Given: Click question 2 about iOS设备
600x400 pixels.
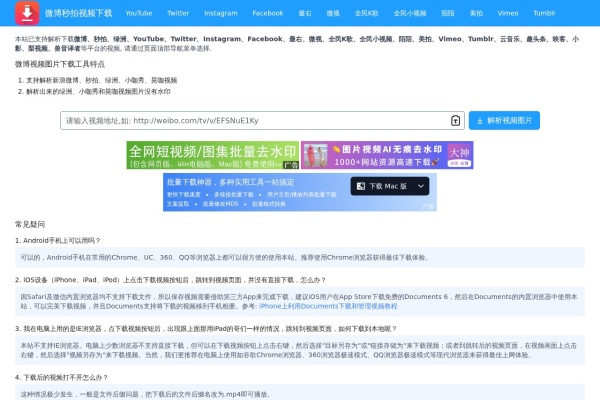Looking at the screenshot, I should pos(170,280).
